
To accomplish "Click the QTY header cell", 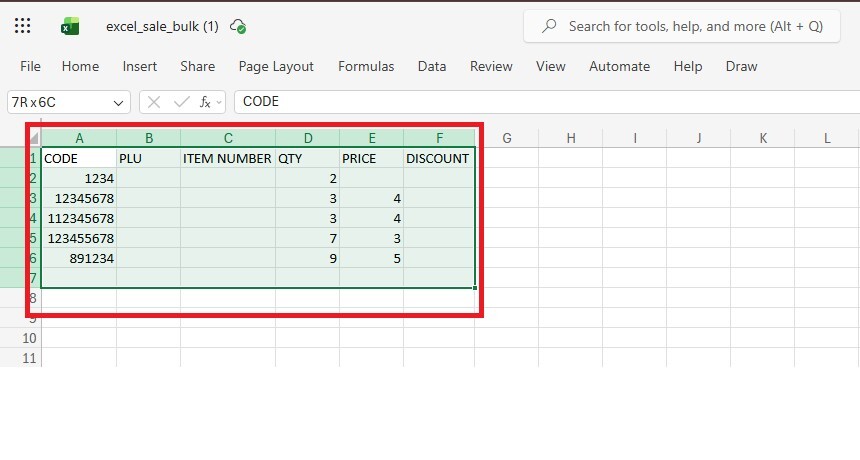I will (x=308, y=158).
